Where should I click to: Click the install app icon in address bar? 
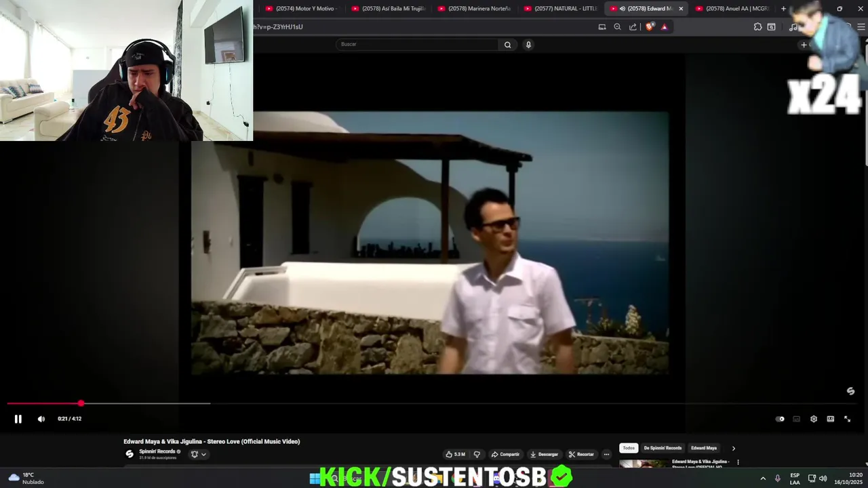[601, 27]
